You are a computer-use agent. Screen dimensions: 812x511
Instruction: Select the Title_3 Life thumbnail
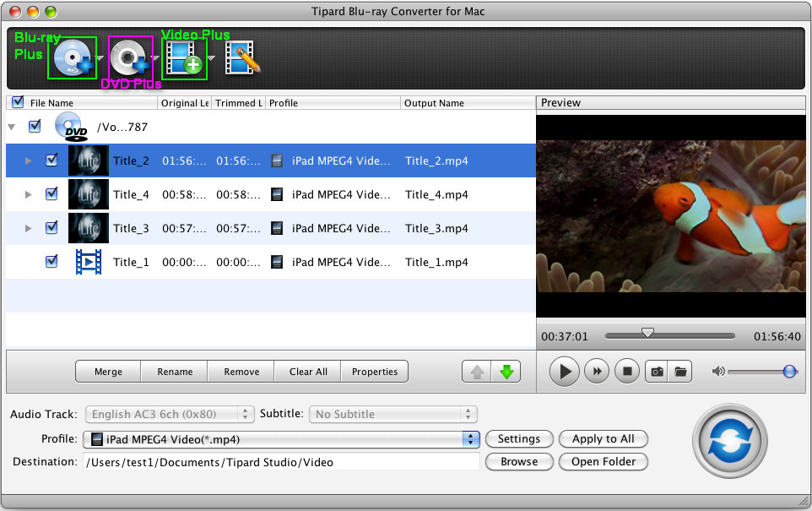(x=89, y=228)
